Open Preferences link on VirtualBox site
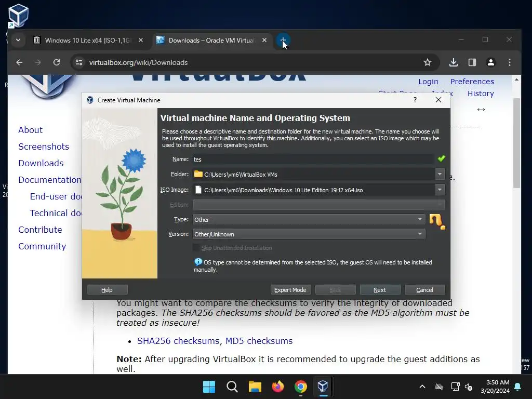The width and height of the screenshot is (532, 399). click(x=472, y=82)
